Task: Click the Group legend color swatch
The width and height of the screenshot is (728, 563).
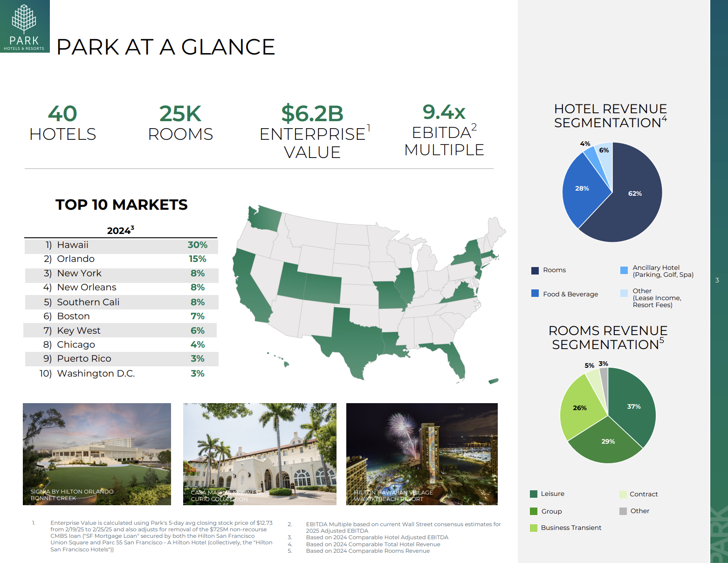Action: click(534, 511)
